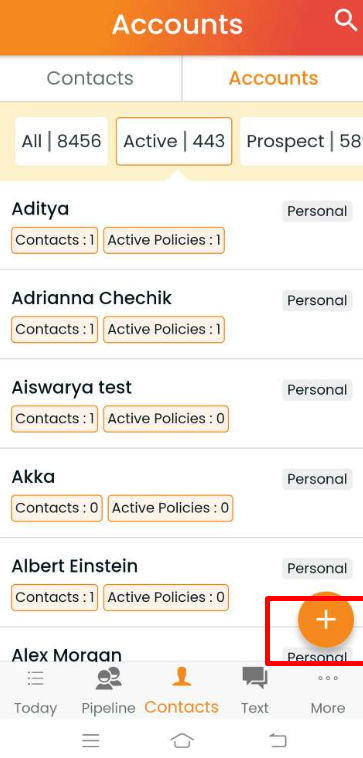Tap the search magnifier icon
This screenshot has height=758, width=363.
[x=346, y=20]
